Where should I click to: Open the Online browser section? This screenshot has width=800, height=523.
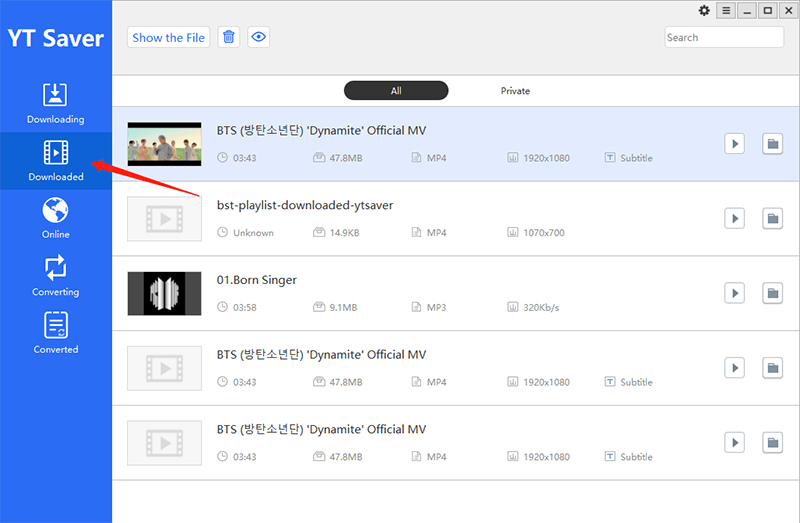(x=55, y=218)
